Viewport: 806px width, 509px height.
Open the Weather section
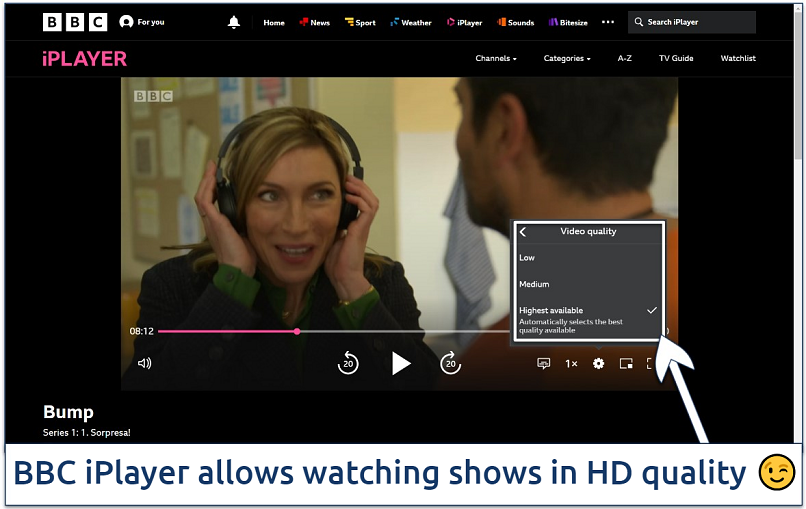411,23
